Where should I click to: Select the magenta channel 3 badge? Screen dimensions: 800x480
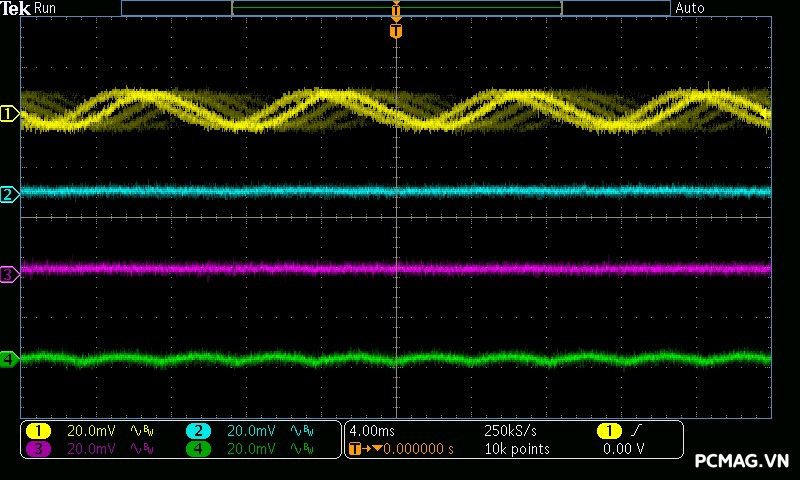[x=38, y=449]
